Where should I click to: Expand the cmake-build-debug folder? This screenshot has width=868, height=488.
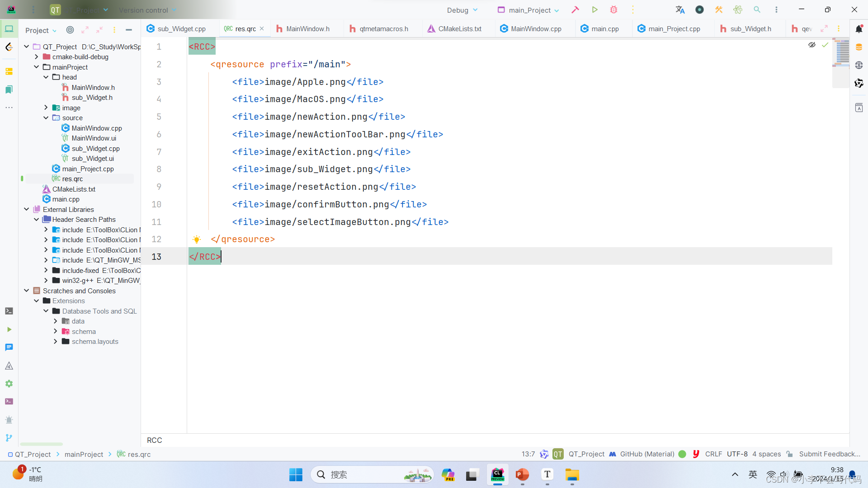tap(37, 57)
